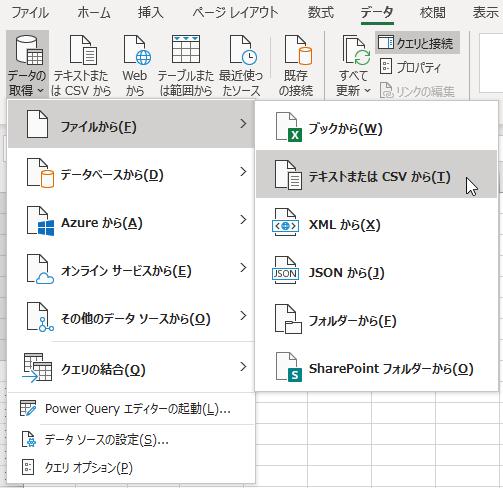Image resolution: width=503 pixels, height=488 pixels.
Task: Select オンライン サービスから(E) menu entry
Action: tap(131, 268)
